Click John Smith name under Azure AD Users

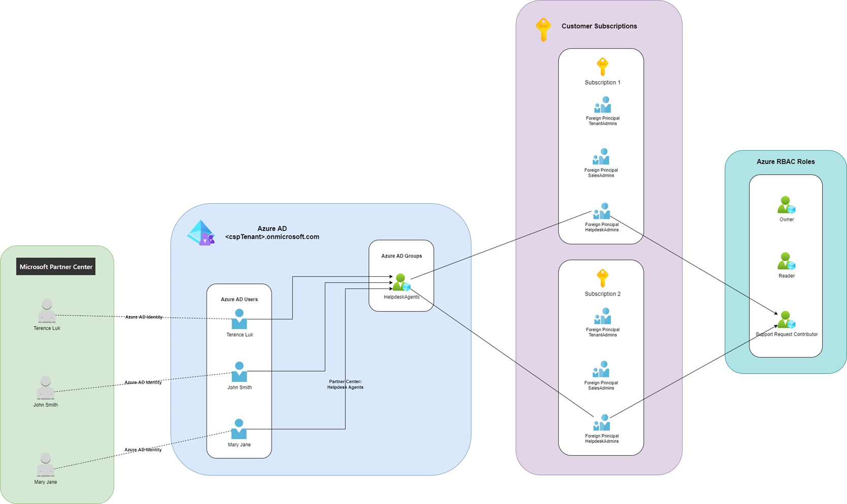[x=240, y=387]
